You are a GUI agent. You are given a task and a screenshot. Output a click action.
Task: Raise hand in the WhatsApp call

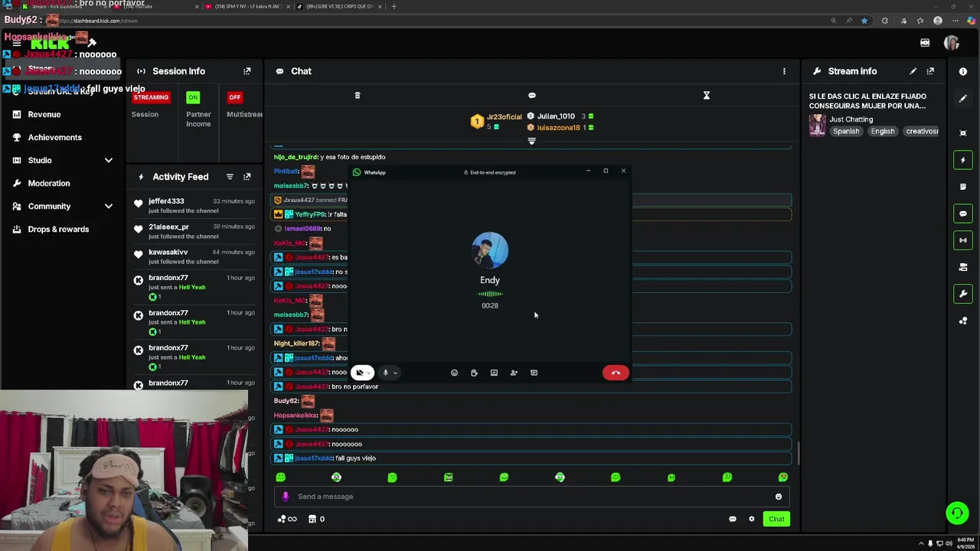pos(474,373)
